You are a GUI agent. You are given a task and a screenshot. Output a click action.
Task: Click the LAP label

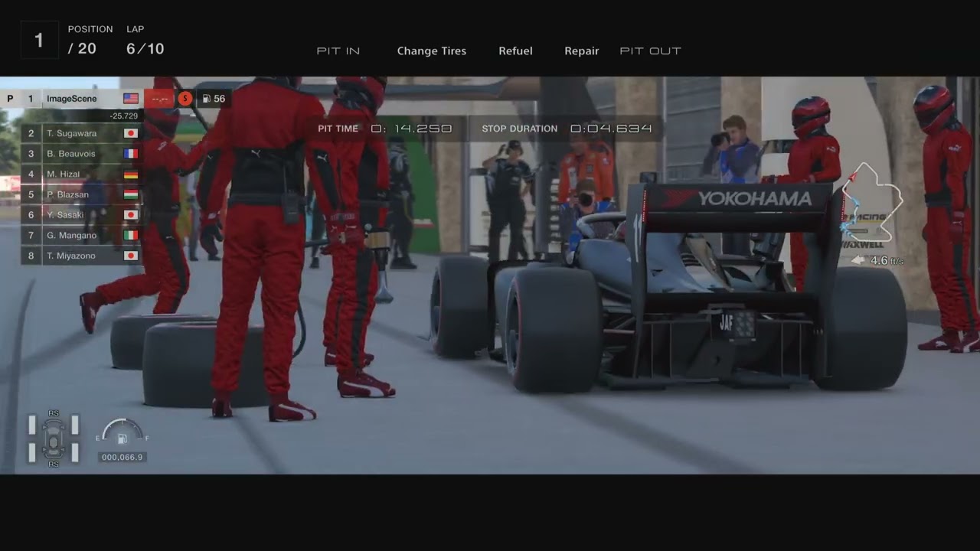point(136,29)
